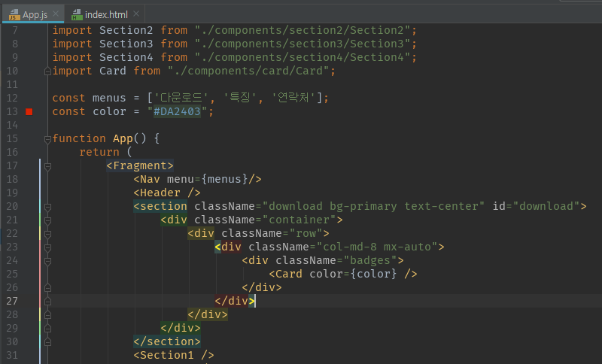Viewport: 602px width, 364px height.
Task: Switch to the App.js tab
Action: [x=35, y=14]
